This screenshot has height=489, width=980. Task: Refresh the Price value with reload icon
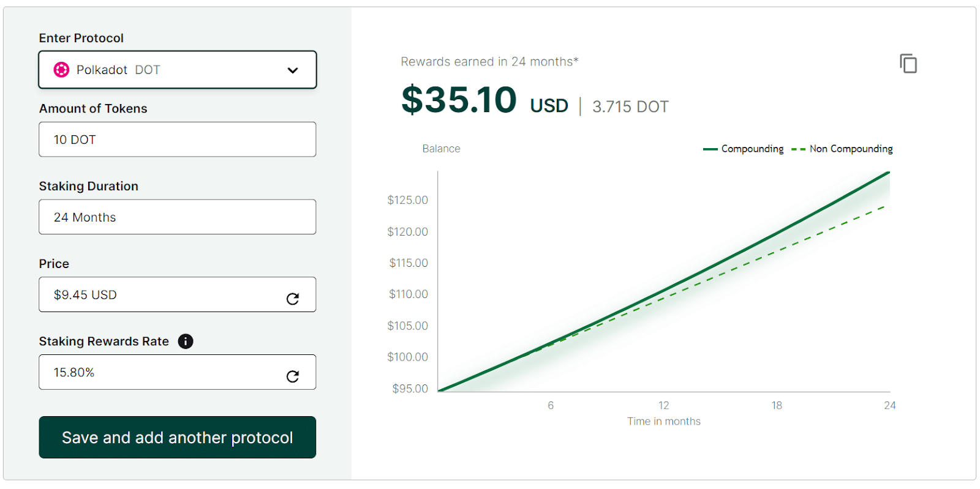pos(293,299)
